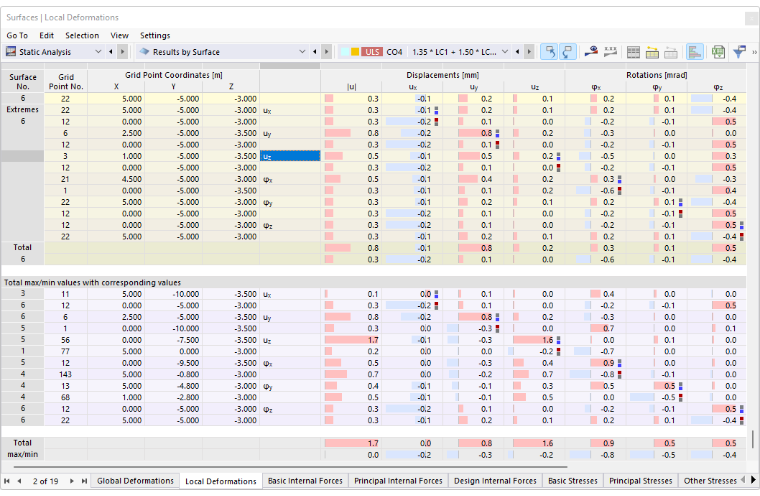
Task: Click the vertical scrollbar thumb at right
Action: pyautogui.click(x=753, y=439)
